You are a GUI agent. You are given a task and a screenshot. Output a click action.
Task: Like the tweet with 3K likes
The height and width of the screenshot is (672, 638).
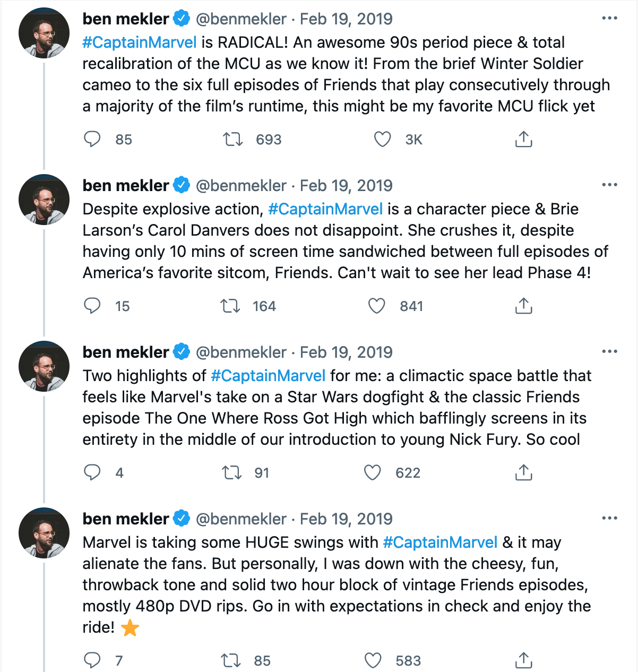pyautogui.click(x=383, y=139)
